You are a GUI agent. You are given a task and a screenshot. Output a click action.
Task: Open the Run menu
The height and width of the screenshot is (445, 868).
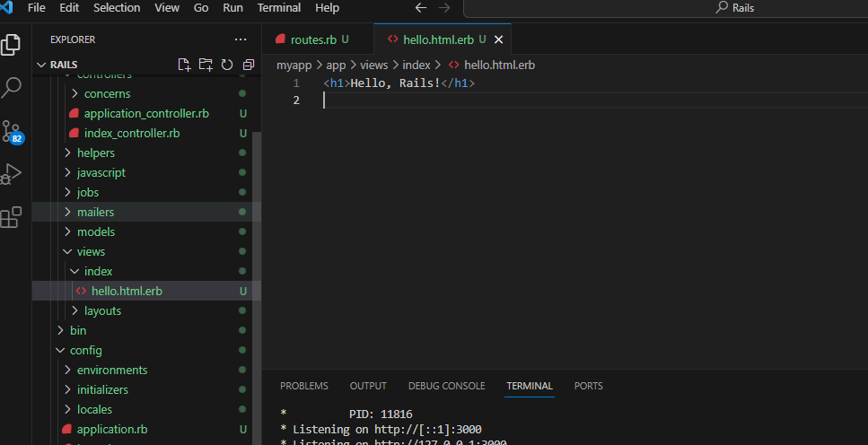(232, 8)
